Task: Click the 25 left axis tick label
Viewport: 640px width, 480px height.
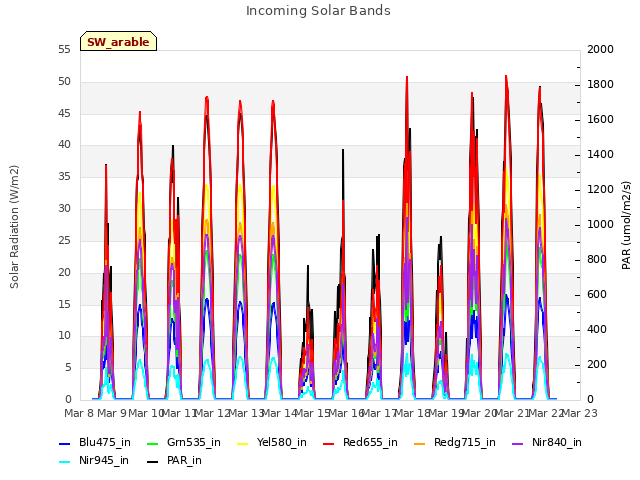Action: [64, 241]
